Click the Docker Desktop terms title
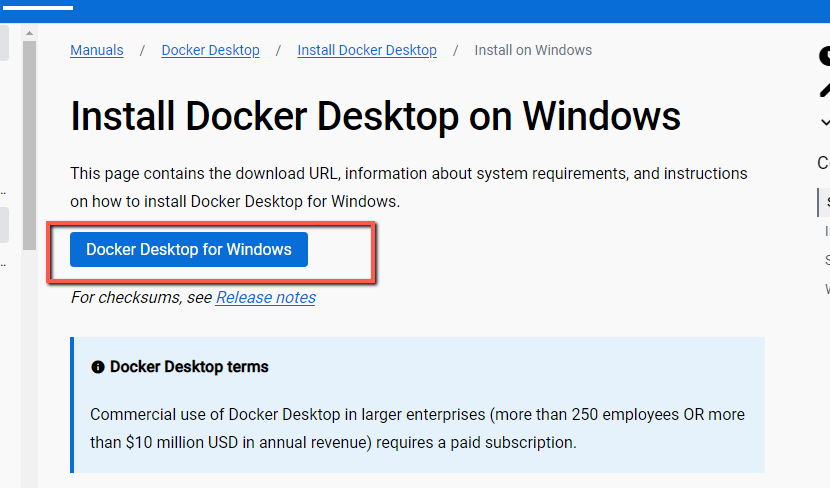 [189, 367]
